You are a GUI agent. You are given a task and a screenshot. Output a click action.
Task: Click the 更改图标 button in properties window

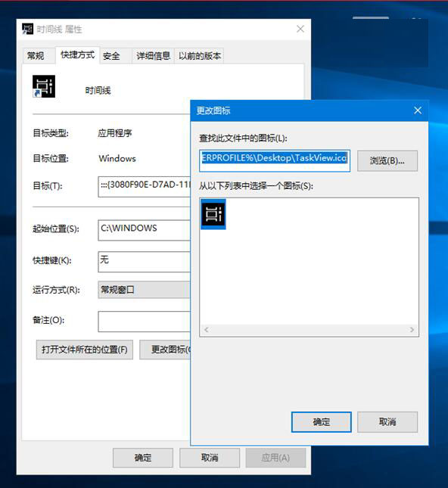pos(165,350)
